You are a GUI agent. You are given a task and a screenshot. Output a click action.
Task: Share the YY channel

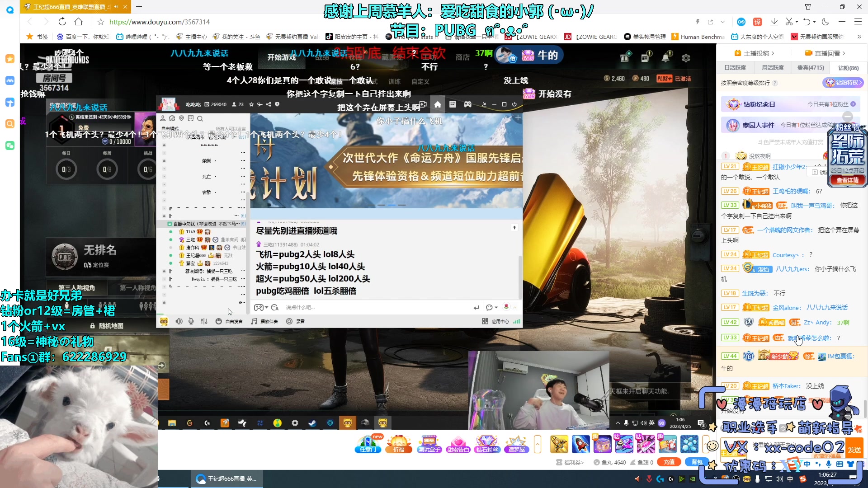(x=269, y=104)
